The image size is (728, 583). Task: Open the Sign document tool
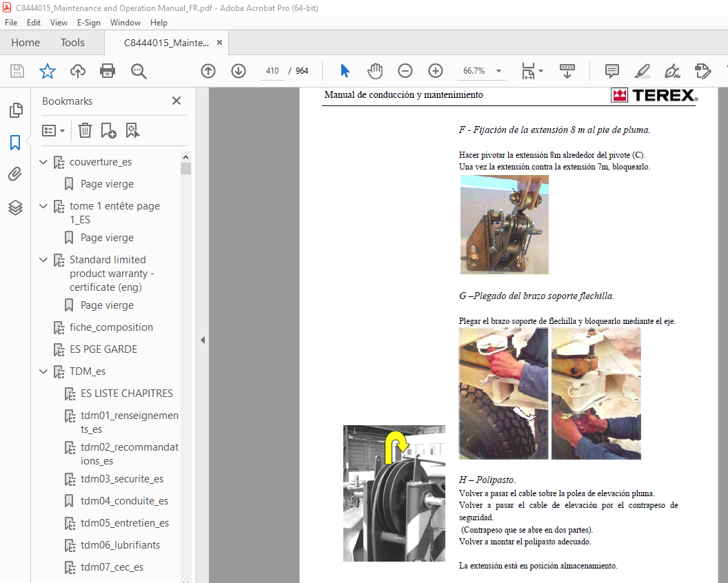point(672,71)
